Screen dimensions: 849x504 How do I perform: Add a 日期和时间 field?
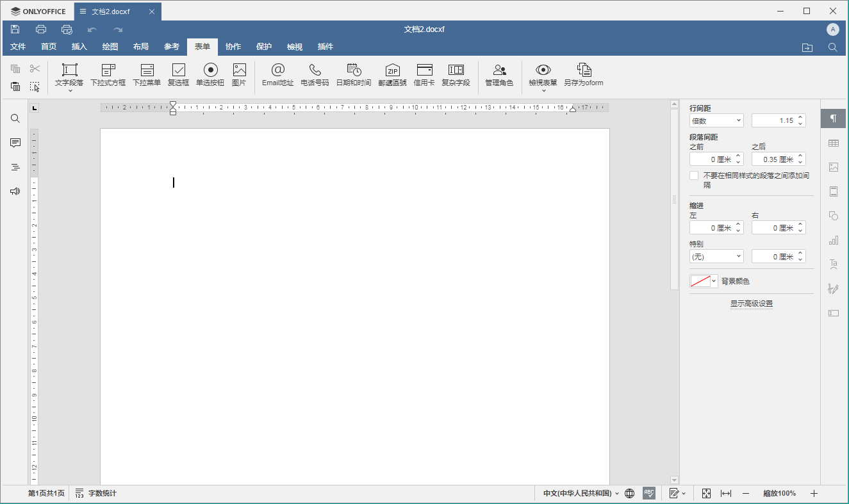(353, 75)
